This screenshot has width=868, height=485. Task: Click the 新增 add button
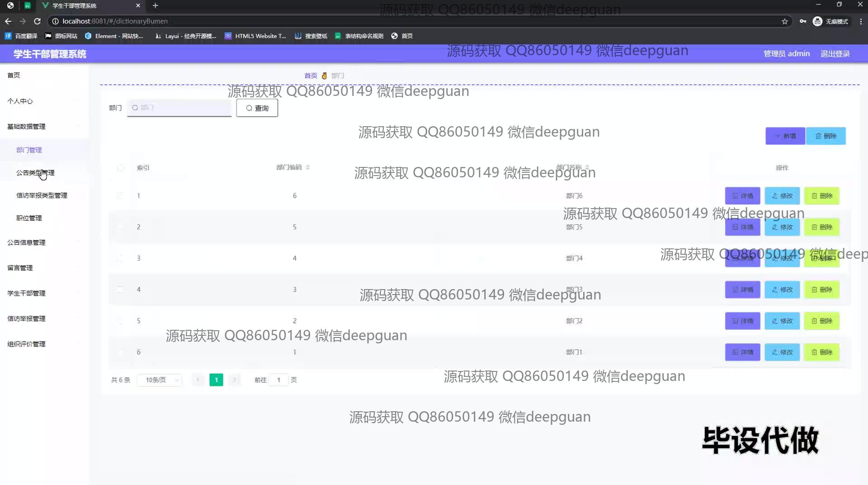785,136
